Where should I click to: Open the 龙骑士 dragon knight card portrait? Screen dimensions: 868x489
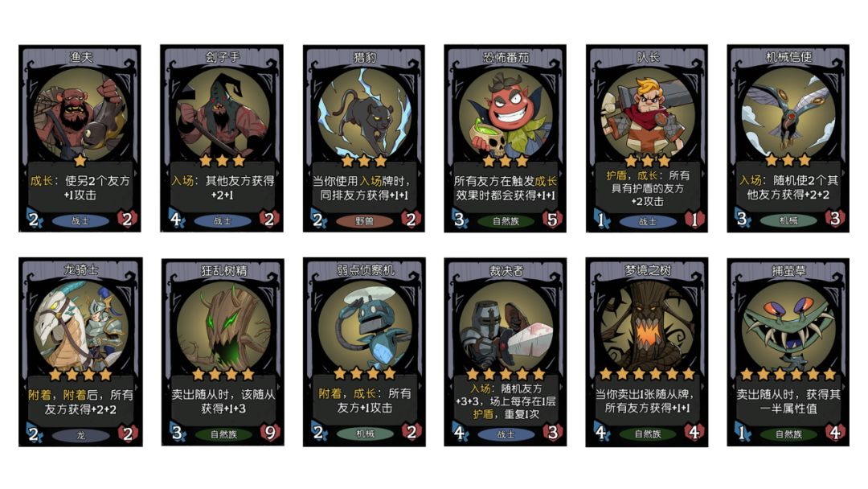pos(81,327)
